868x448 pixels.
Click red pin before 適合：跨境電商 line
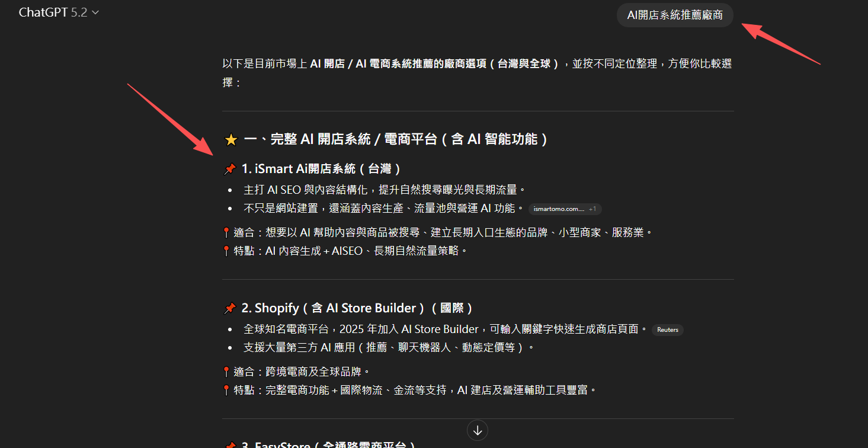tap(226, 372)
